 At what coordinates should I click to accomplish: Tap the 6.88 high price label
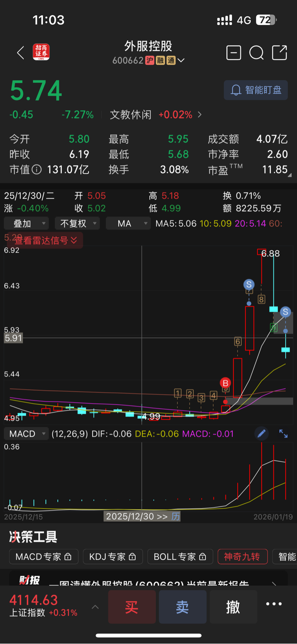tap(270, 254)
